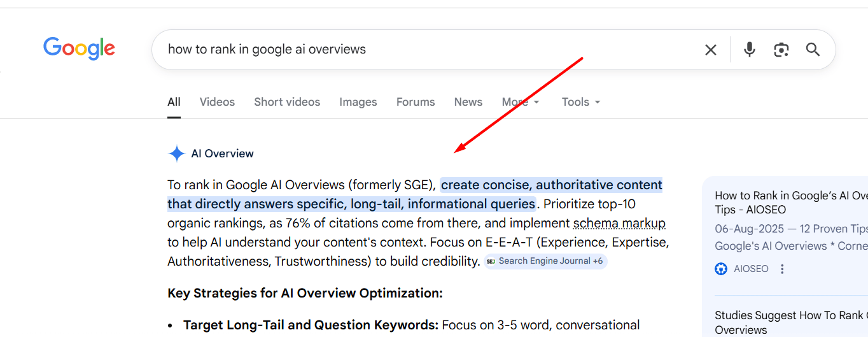This screenshot has height=337, width=868.
Task: Switch to the Videos tab
Action: coord(217,102)
